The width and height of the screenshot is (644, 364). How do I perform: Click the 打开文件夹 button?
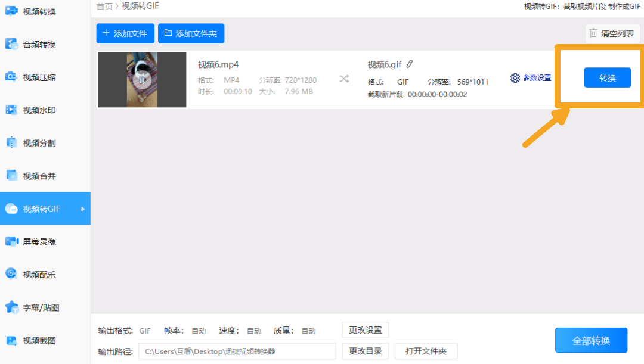tap(426, 351)
